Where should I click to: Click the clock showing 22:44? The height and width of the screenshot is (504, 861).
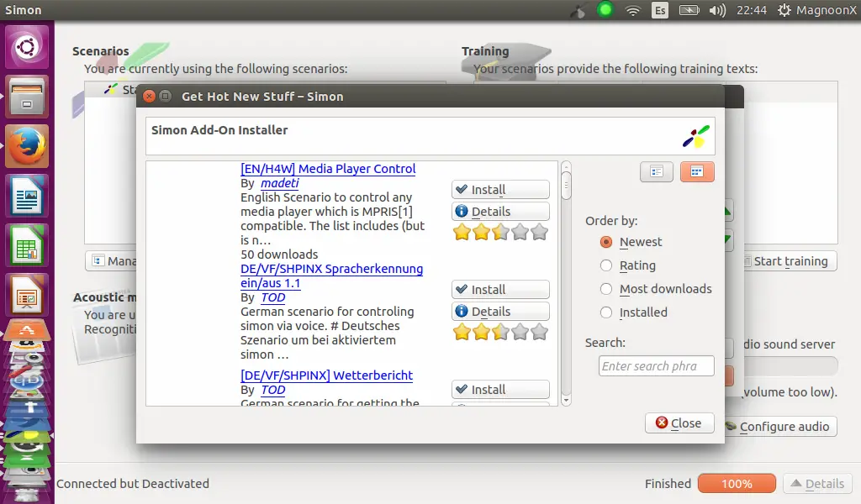(x=751, y=10)
